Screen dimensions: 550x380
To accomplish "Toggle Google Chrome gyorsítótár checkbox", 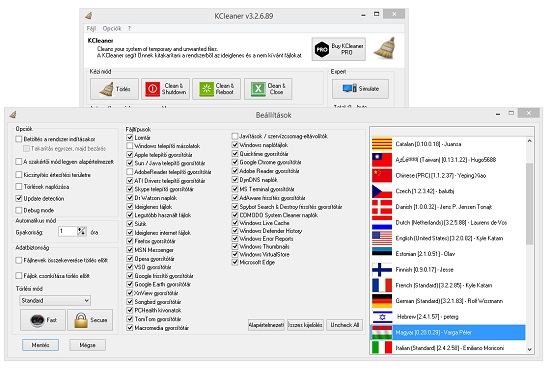I will tap(235, 162).
